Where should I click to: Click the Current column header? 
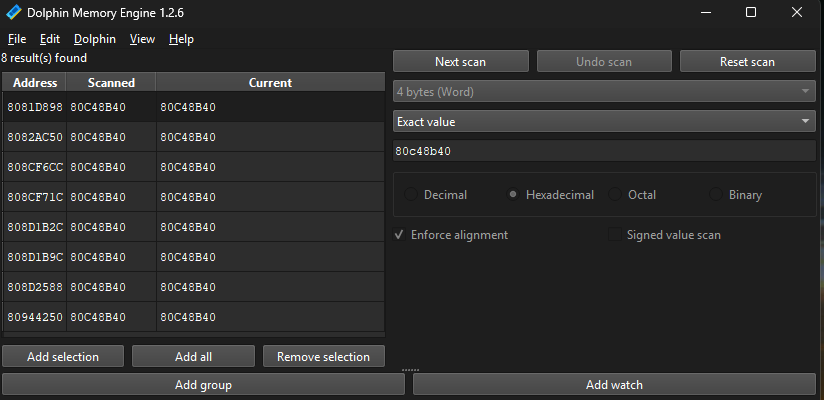[x=270, y=83]
